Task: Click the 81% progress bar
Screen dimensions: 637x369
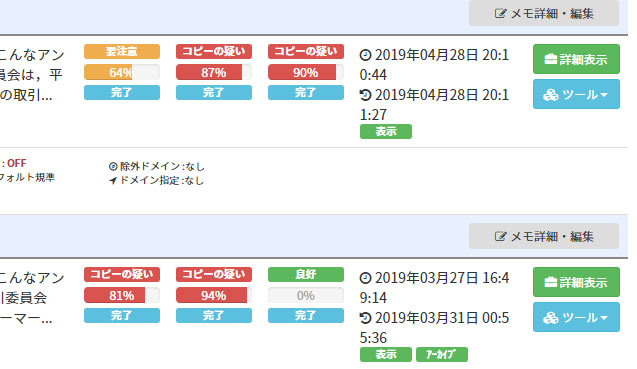Action: pos(121,295)
